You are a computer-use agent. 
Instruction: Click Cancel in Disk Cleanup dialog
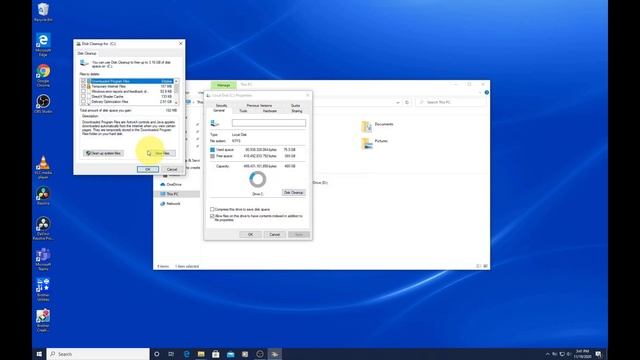click(x=172, y=169)
